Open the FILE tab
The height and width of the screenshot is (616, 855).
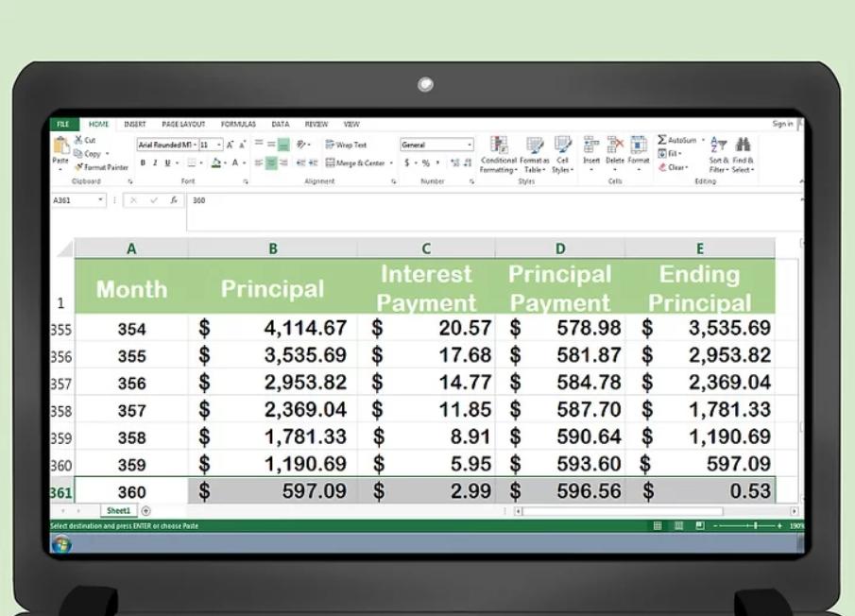[x=63, y=125]
